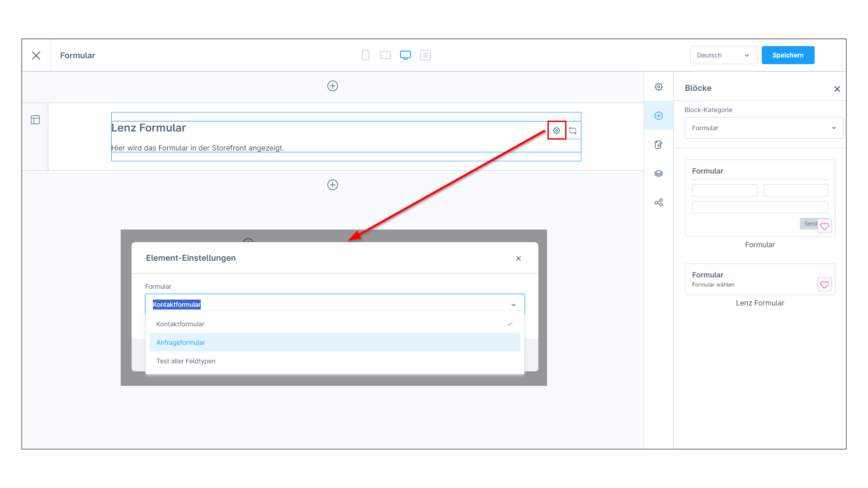Expand the Formular block category dropdown
The width and height of the screenshot is (868, 488).
pos(764,127)
